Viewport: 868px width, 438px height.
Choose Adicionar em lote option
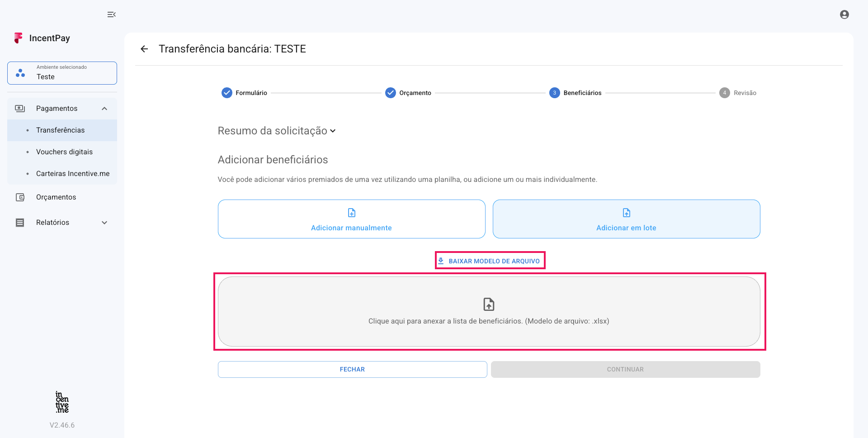tap(626, 219)
